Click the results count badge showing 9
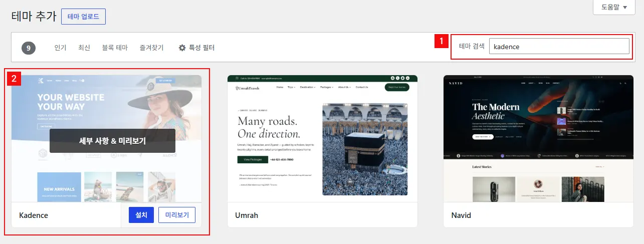This screenshot has width=644, height=244. coord(29,48)
